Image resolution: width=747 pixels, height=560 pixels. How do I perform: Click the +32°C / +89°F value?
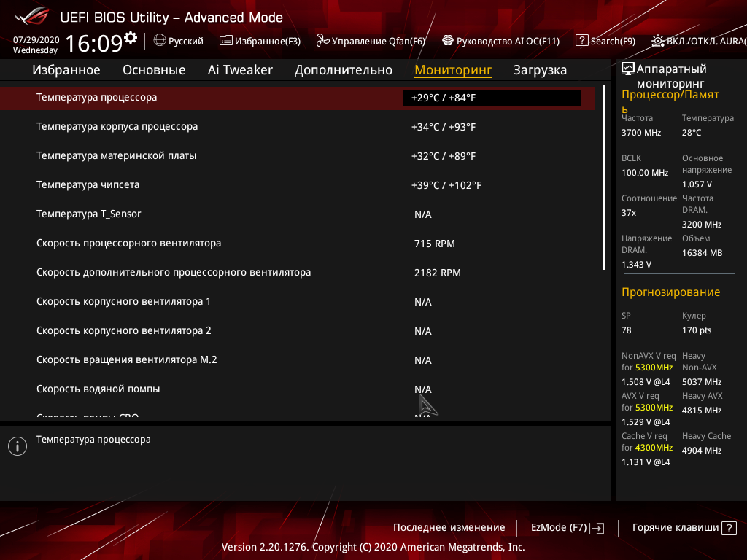click(x=444, y=156)
